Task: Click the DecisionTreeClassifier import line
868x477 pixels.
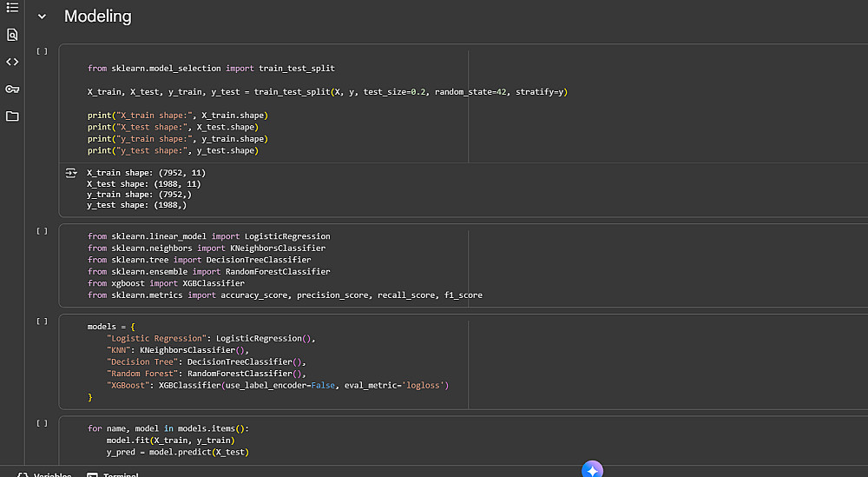Action: (200, 260)
